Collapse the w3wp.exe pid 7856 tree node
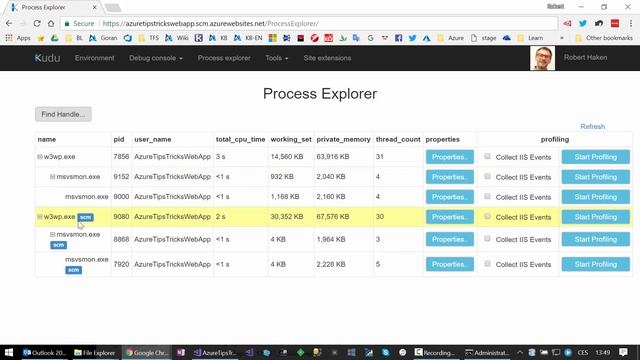This screenshot has height=360, width=640. coord(40,157)
